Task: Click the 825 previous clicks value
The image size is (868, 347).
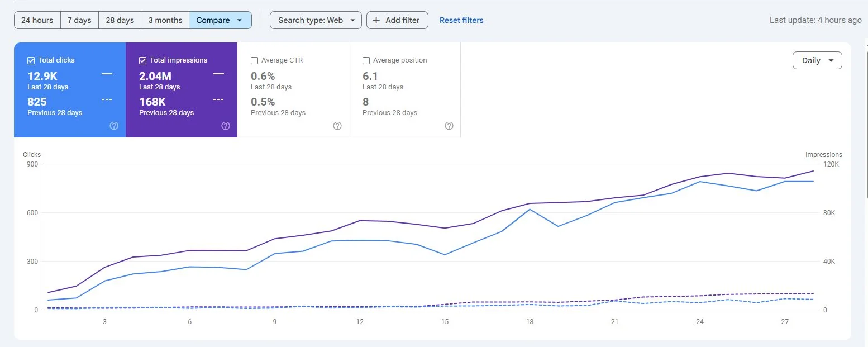Action: 37,102
